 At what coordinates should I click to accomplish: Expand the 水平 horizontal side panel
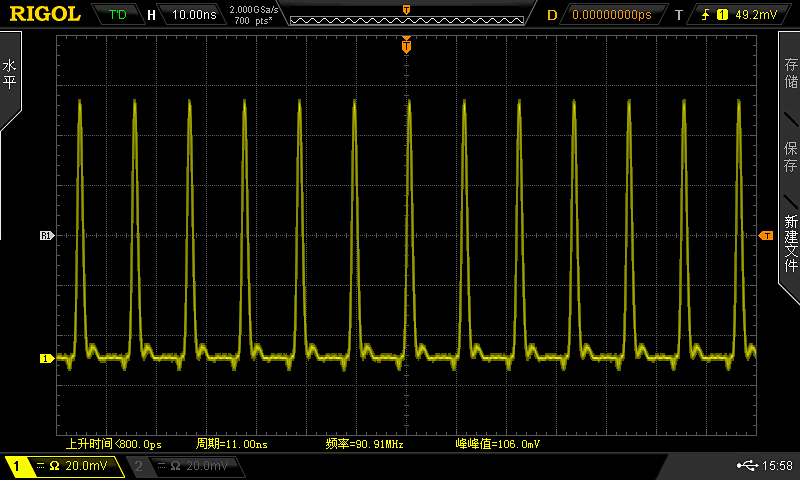point(10,75)
